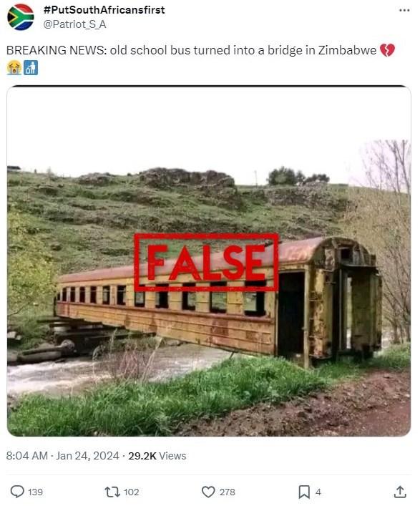420x506 pixels.
Task: Click the red FALSE stamp on the image
Action: click(x=206, y=263)
